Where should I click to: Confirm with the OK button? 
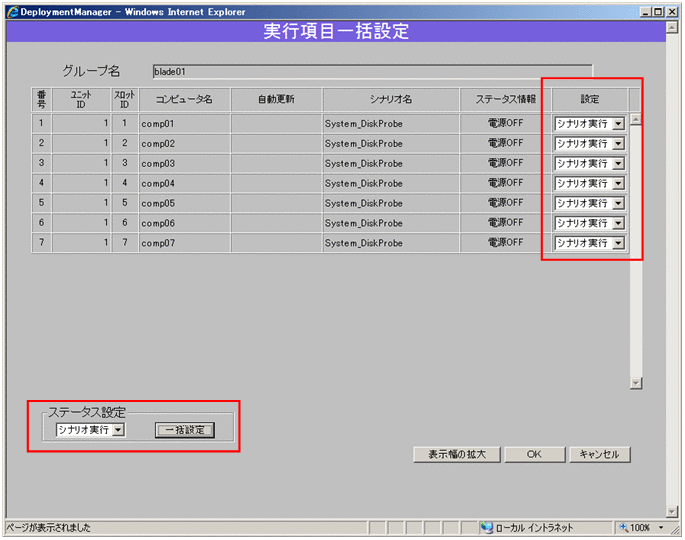[534, 454]
